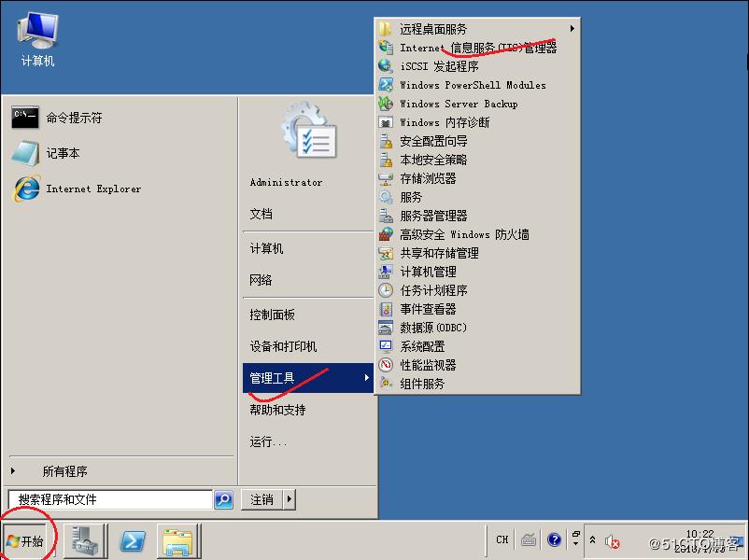Launch PowerShell from taskbar
The image size is (749, 560).
click(133, 540)
